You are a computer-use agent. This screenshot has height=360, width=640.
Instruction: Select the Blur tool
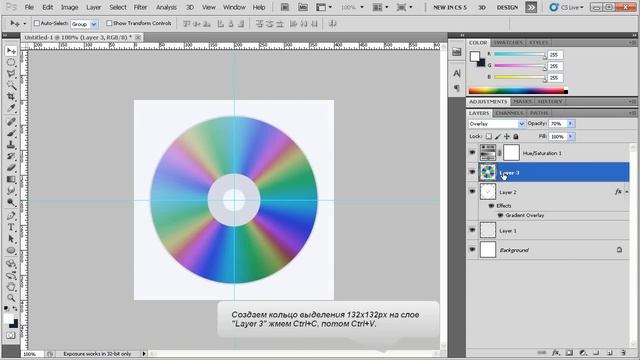pos(11,191)
